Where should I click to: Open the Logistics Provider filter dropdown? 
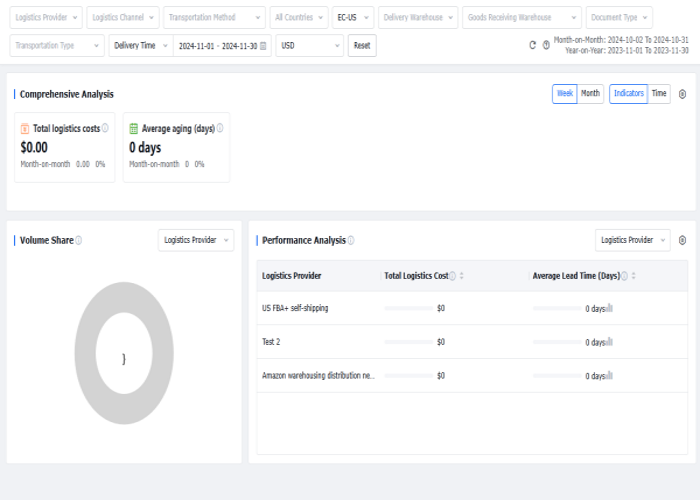click(46, 17)
